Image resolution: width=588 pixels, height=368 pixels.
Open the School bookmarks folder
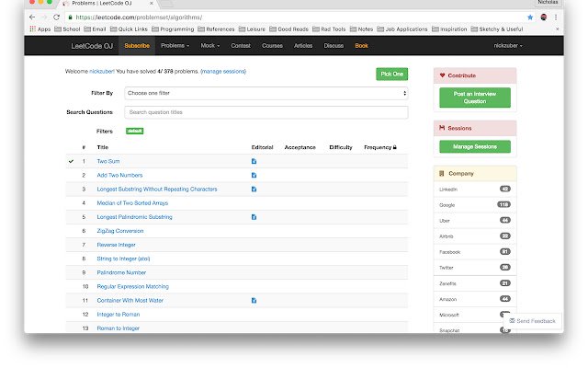[x=67, y=29]
